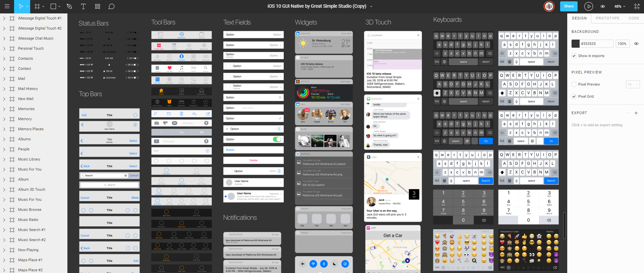The image size is (644, 273).
Task: Click the Text Fields heading on canvas
Action: click(237, 22)
